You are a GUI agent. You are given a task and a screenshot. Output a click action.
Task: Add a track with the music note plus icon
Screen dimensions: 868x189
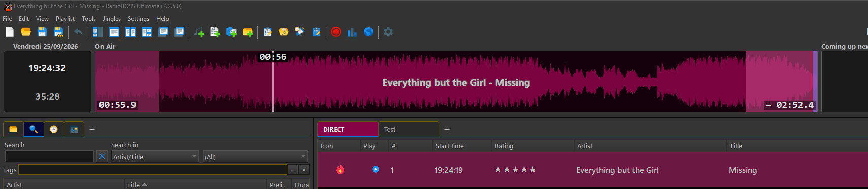pos(199,32)
